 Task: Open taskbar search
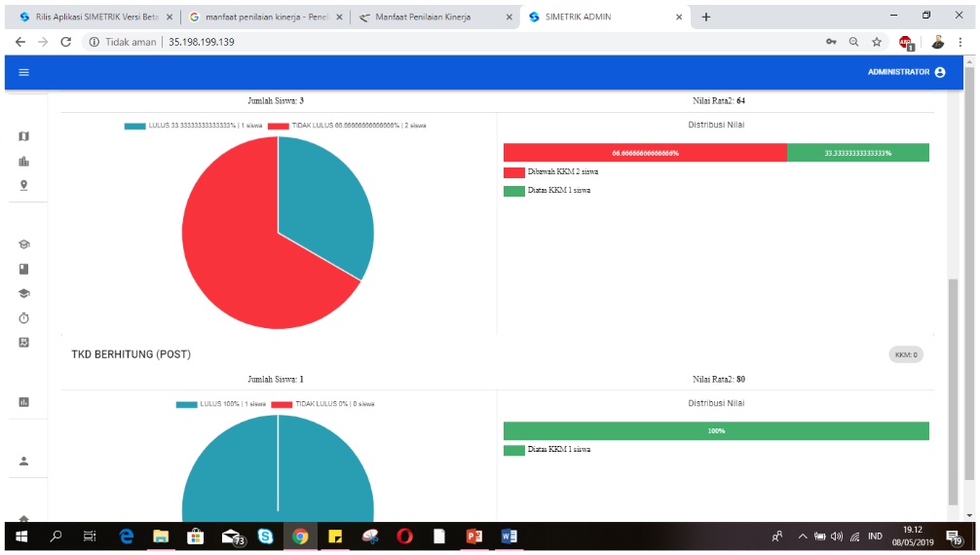coord(56,536)
